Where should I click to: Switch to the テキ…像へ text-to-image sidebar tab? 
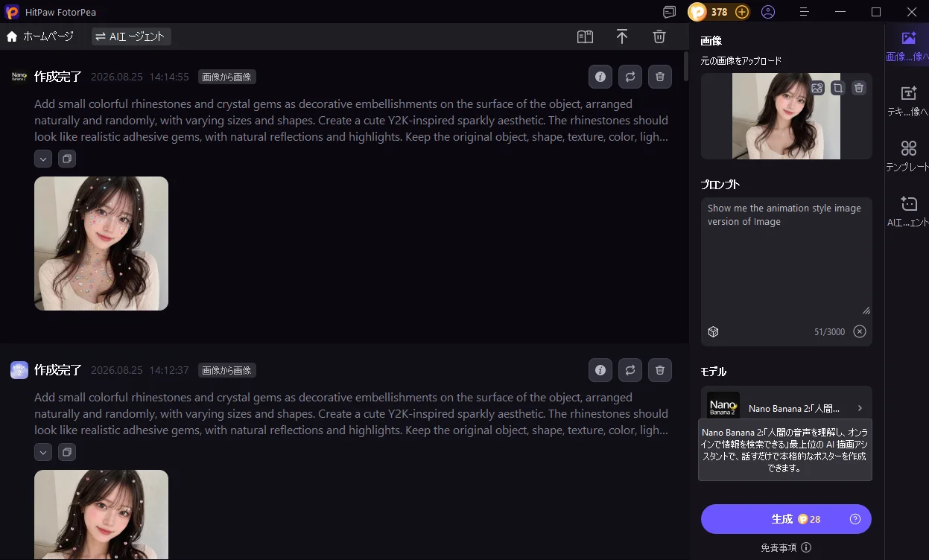[907, 102]
